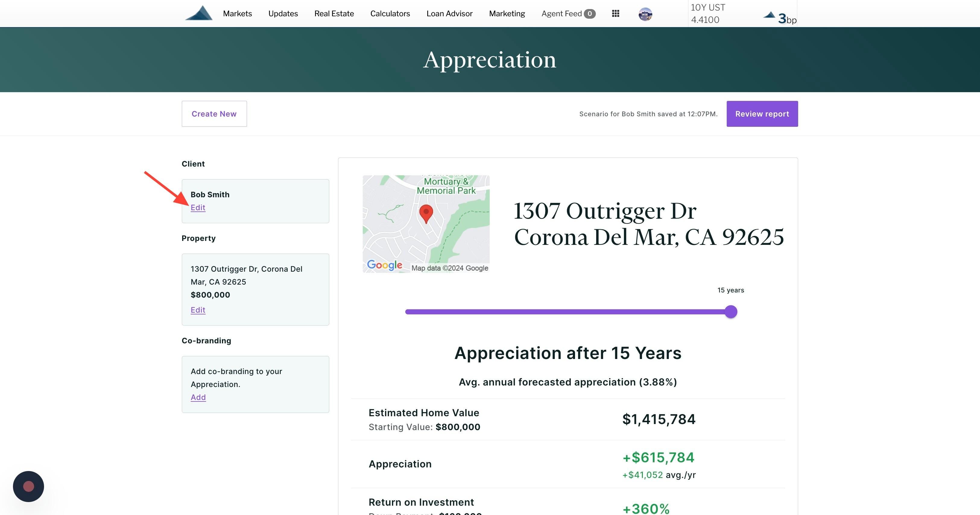The image size is (980, 515).
Task: Click the mountain logo home icon
Action: (x=199, y=13)
